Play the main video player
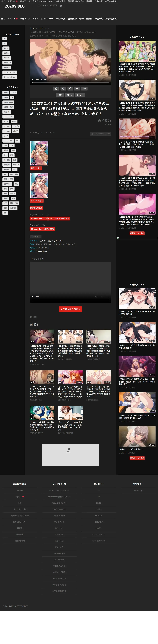 [x=33, y=79]
